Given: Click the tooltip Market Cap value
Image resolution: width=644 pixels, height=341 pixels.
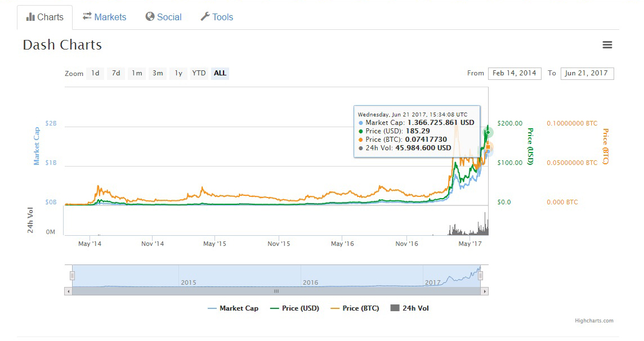Looking at the screenshot, I should point(441,123).
